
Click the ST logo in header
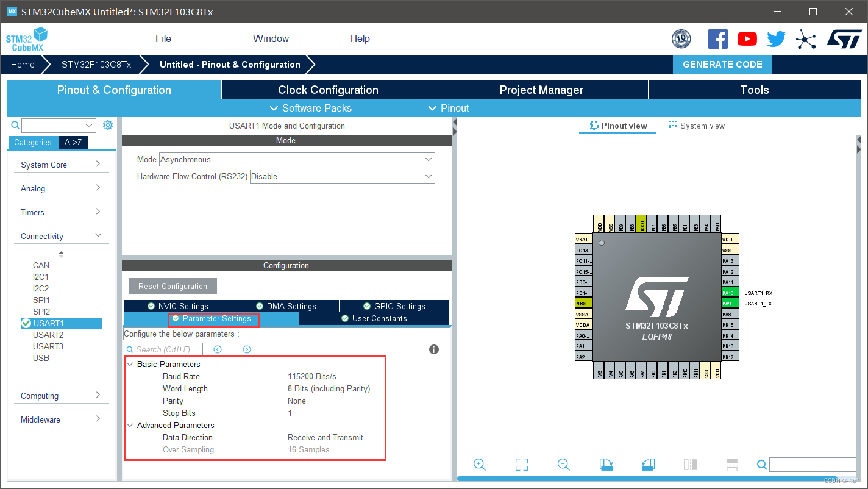(844, 39)
